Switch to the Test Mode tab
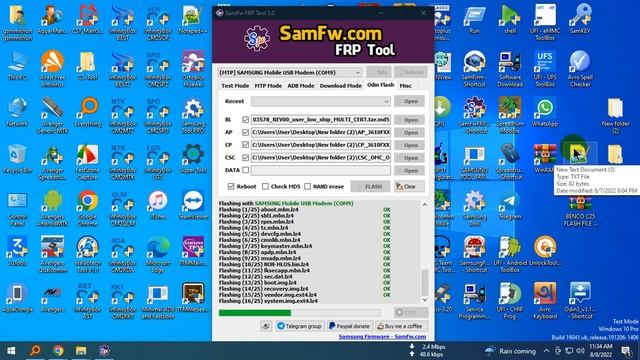640x360 pixels. pyautogui.click(x=235, y=86)
